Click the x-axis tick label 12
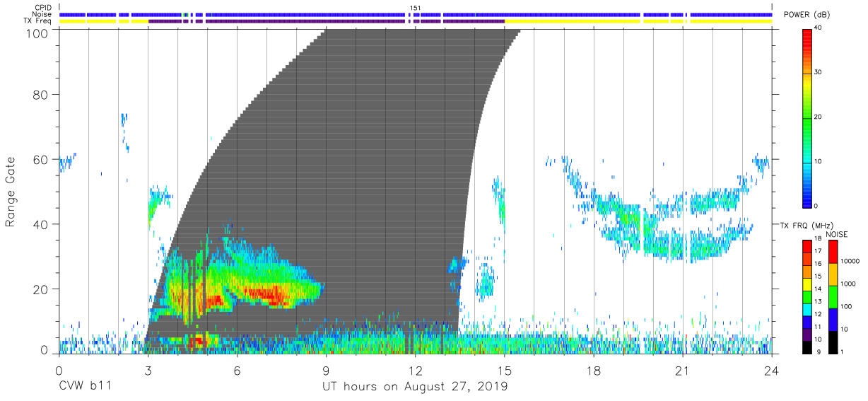 click(415, 371)
